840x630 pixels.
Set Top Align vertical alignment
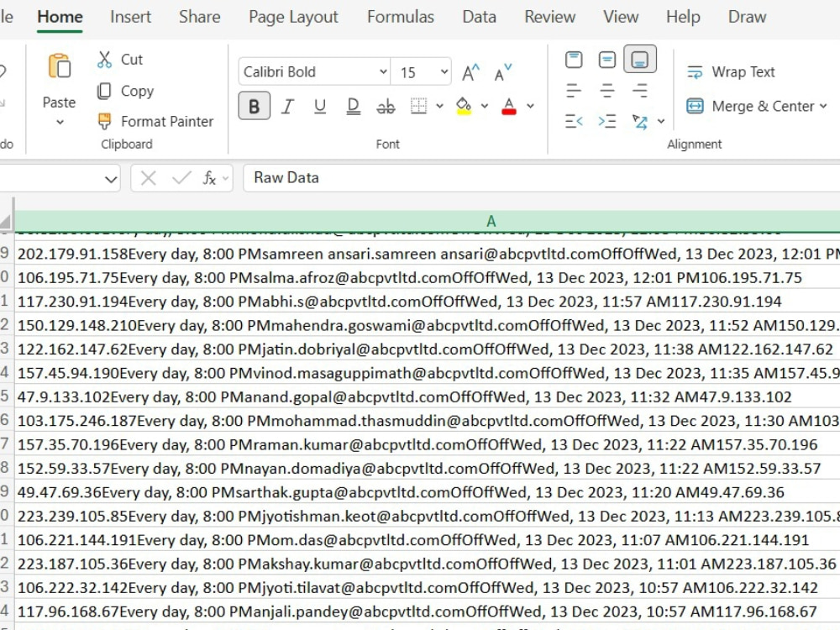(x=574, y=60)
